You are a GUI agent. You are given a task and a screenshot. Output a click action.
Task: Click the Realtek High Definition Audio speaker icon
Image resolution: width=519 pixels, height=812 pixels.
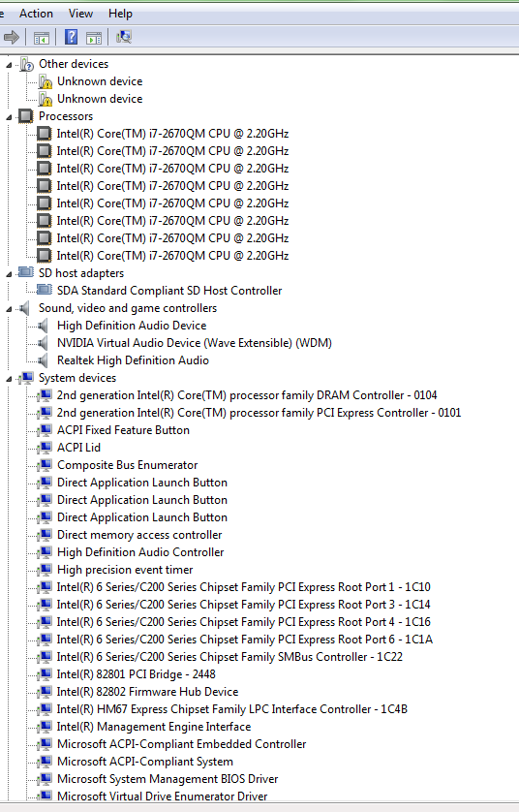tap(44, 360)
